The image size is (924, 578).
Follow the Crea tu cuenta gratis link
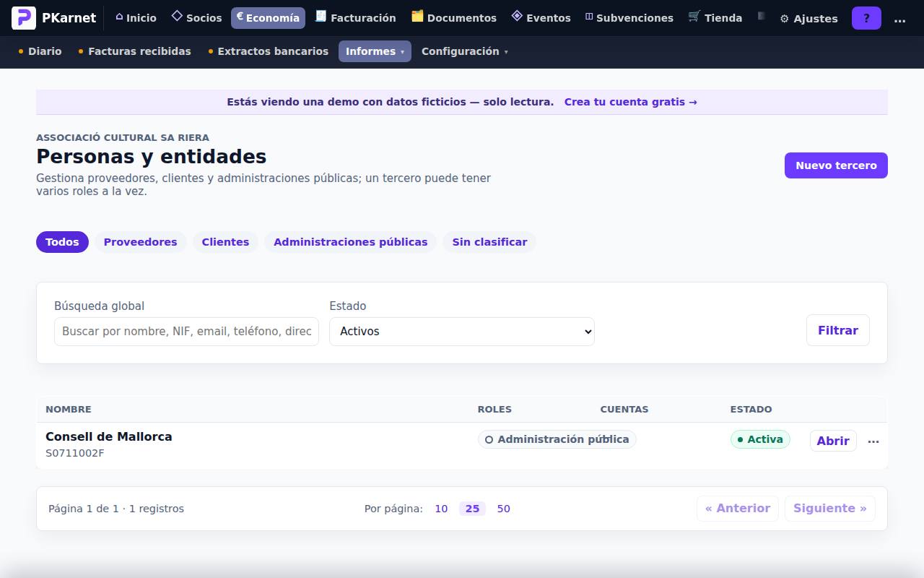coord(630,102)
